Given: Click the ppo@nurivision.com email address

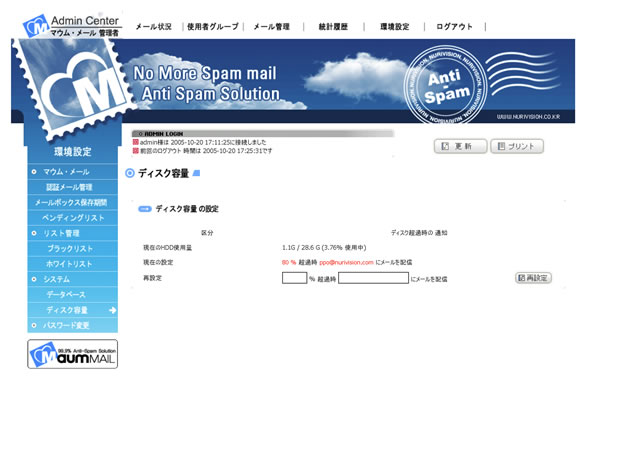Looking at the screenshot, I should (346, 263).
